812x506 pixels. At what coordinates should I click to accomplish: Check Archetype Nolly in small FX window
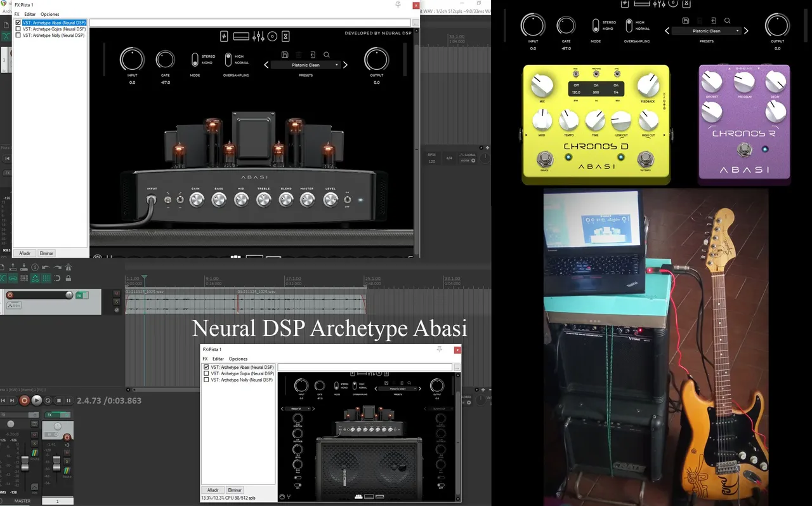tap(206, 380)
